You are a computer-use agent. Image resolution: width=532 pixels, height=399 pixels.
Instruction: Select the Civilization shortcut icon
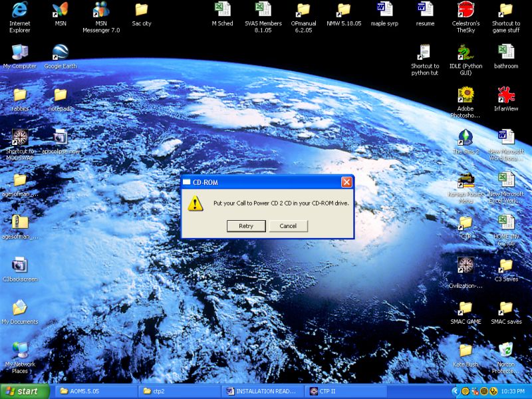pyautogui.click(x=465, y=273)
